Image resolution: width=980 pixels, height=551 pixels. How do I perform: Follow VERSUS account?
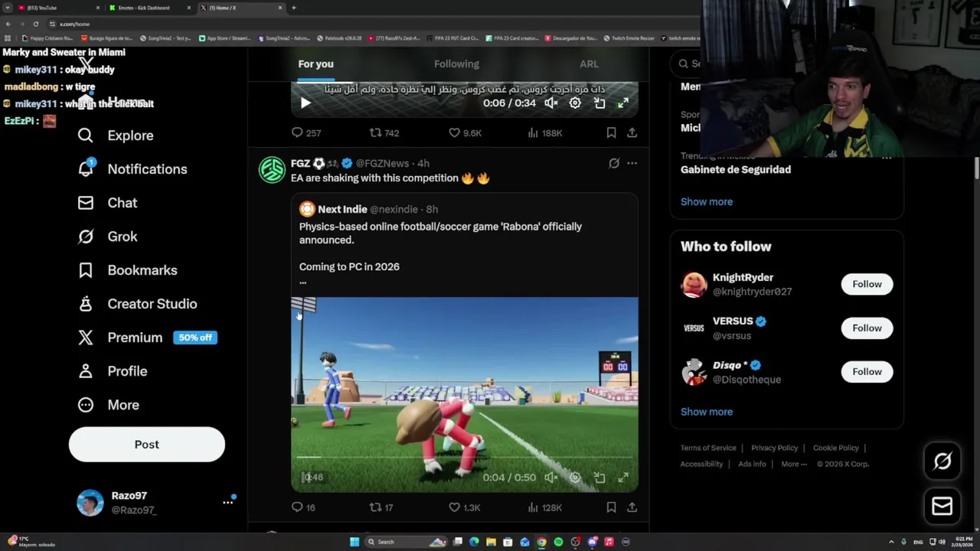tap(867, 328)
